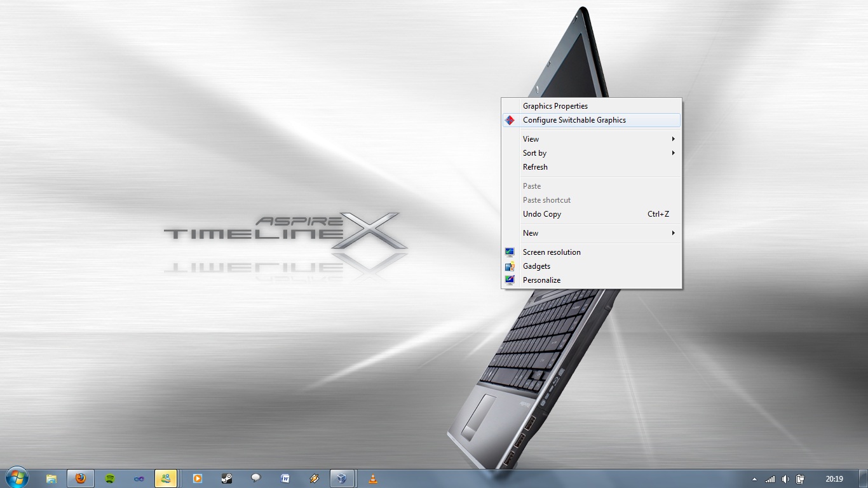Choose Personalize from the context menu
This screenshot has width=868, height=488.
click(x=591, y=280)
